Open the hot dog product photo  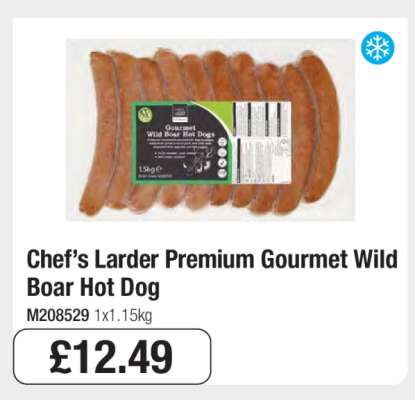(210, 130)
